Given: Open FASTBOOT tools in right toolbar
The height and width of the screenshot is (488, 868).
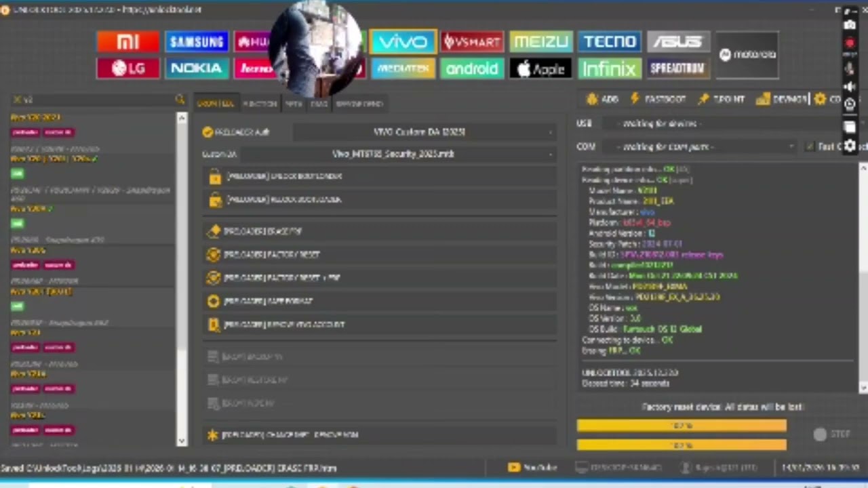Looking at the screenshot, I should (658, 99).
